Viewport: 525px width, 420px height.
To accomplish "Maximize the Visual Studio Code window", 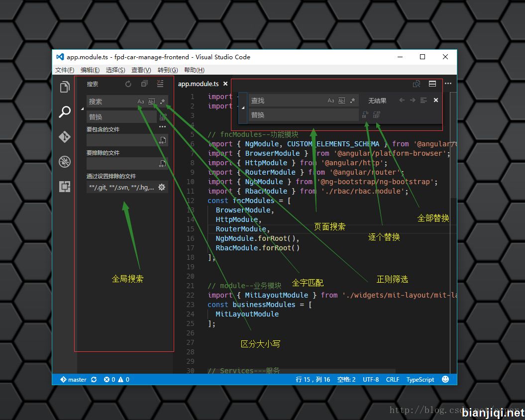I will tap(422, 57).
